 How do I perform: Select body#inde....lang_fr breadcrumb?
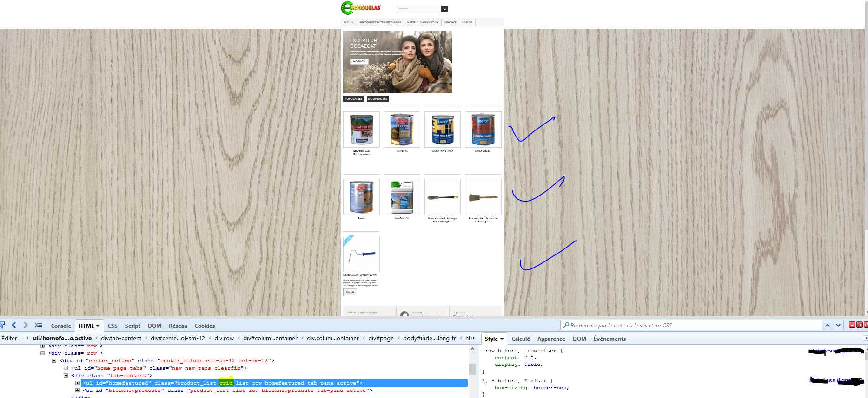(430, 338)
